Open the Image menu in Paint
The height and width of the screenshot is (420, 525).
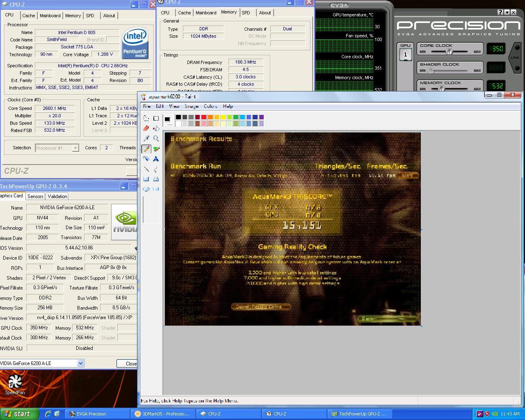tap(192, 106)
